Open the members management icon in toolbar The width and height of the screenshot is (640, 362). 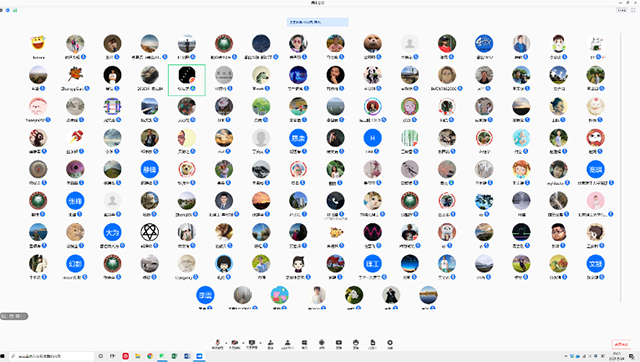[x=287, y=344]
